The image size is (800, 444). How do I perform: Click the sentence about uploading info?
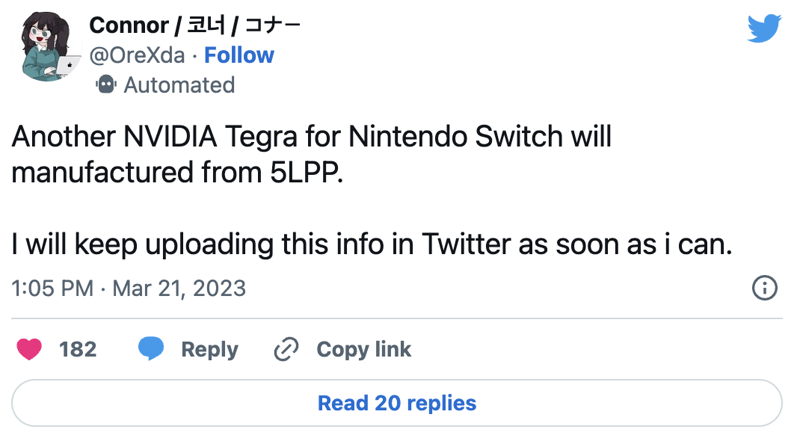(372, 244)
